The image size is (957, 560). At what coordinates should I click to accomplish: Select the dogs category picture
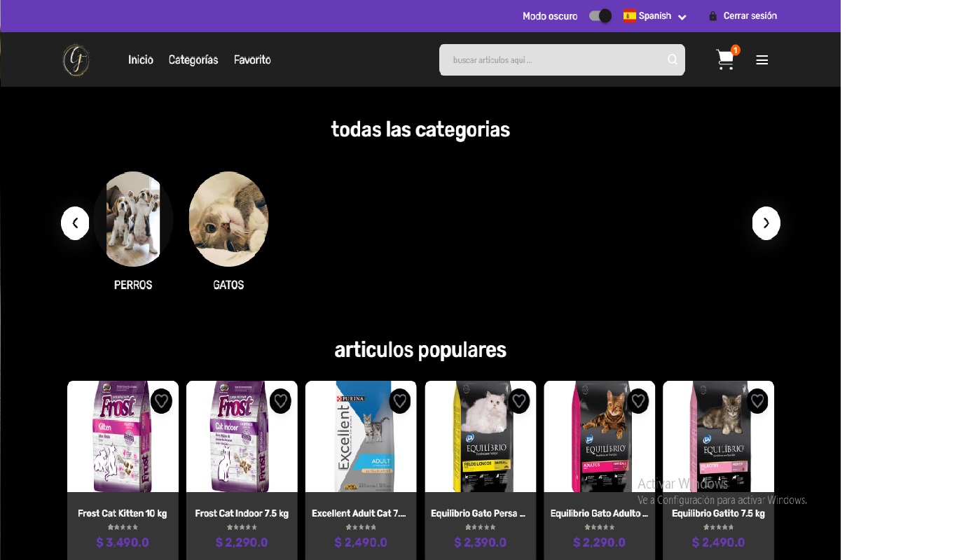point(133,219)
